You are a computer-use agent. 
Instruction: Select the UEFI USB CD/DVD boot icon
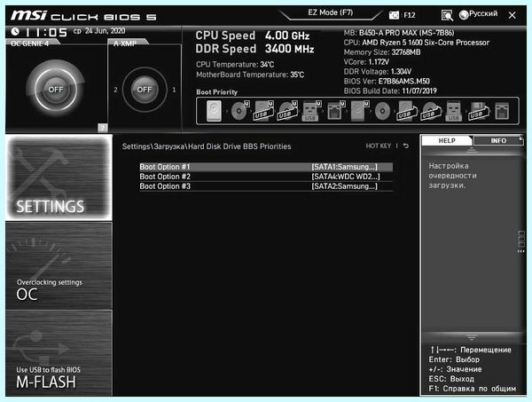(287, 111)
